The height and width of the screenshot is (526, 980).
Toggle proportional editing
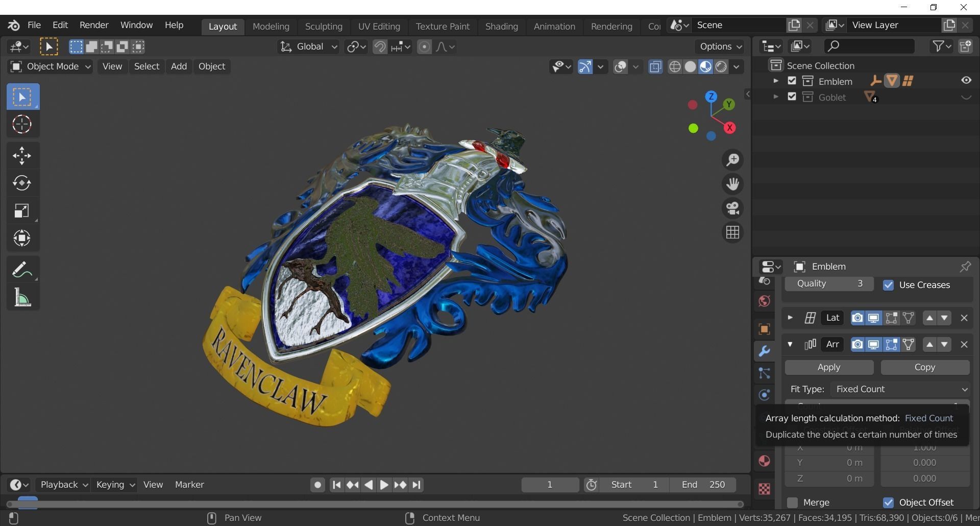pos(424,47)
